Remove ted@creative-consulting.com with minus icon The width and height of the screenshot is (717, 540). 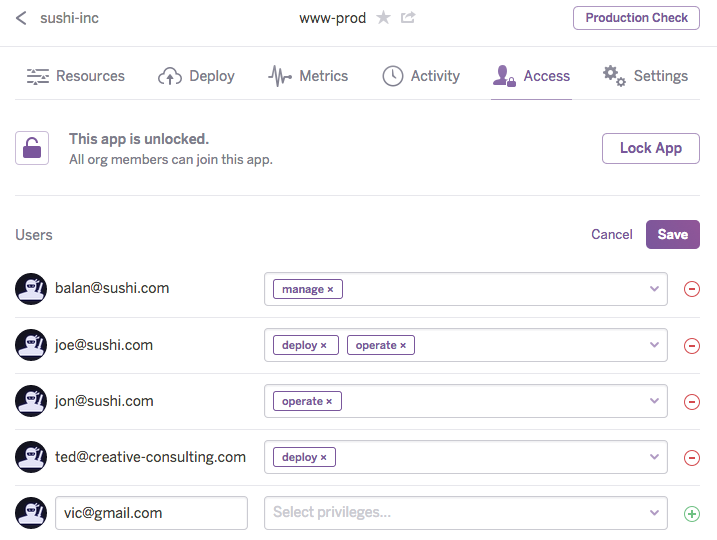(x=691, y=458)
